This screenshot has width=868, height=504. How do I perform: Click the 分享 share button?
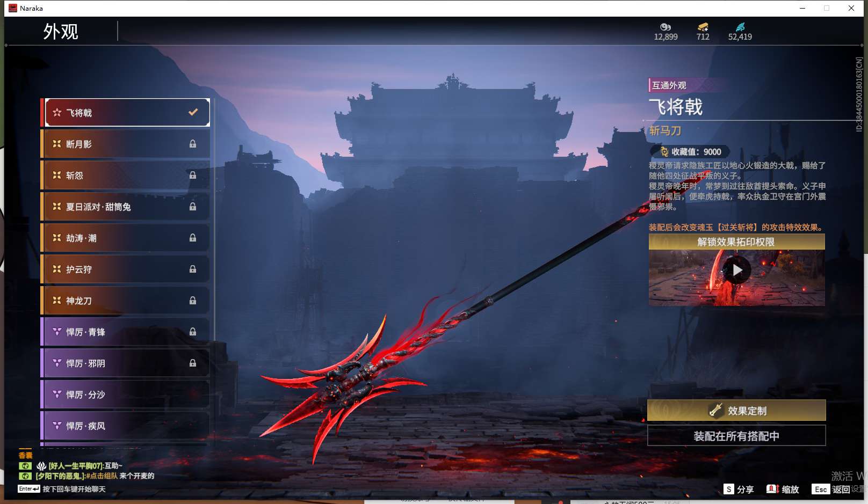739,489
